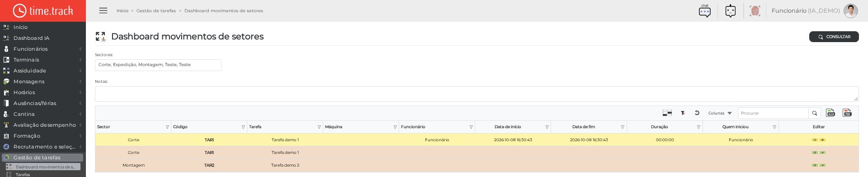The width and height of the screenshot is (868, 177).
Task: Toggle the row grouping layout icon
Action: (667, 113)
